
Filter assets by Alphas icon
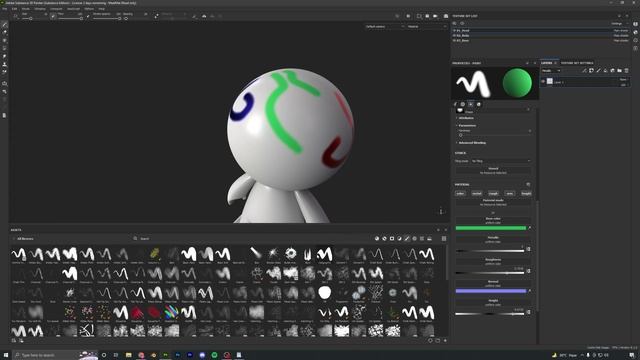pos(414,238)
